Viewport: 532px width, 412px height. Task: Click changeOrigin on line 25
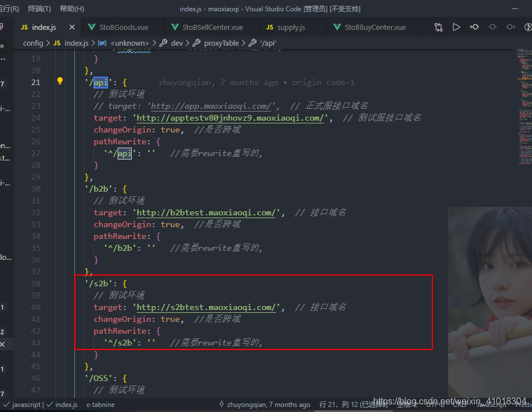(122, 130)
